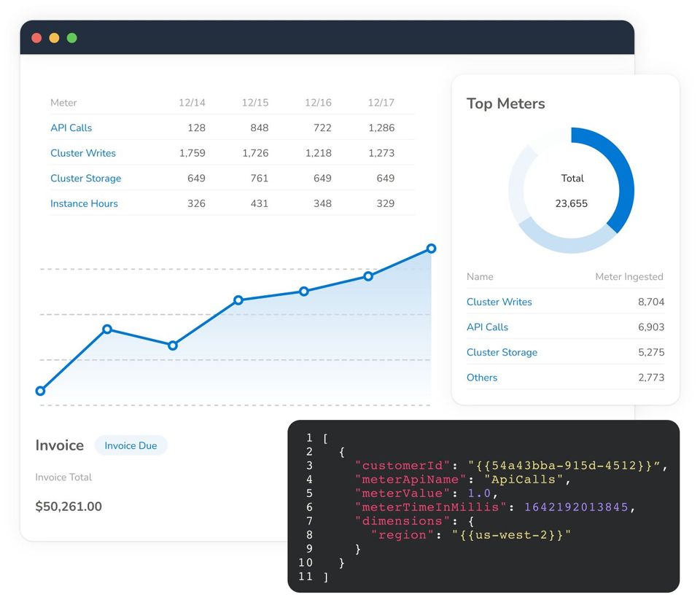The image size is (700, 613).
Task: Open the API Calls meter link
Action: click(x=71, y=128)
